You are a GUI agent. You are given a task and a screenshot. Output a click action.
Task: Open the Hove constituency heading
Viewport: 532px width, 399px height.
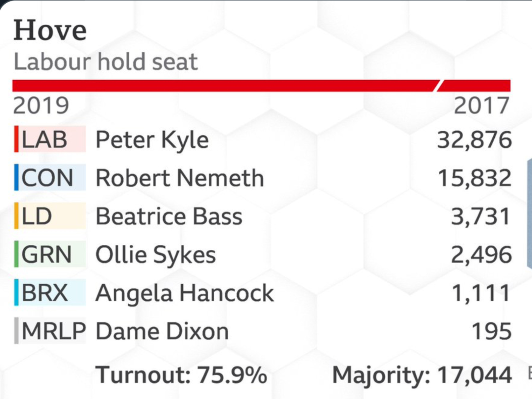(x=50, y=30)
